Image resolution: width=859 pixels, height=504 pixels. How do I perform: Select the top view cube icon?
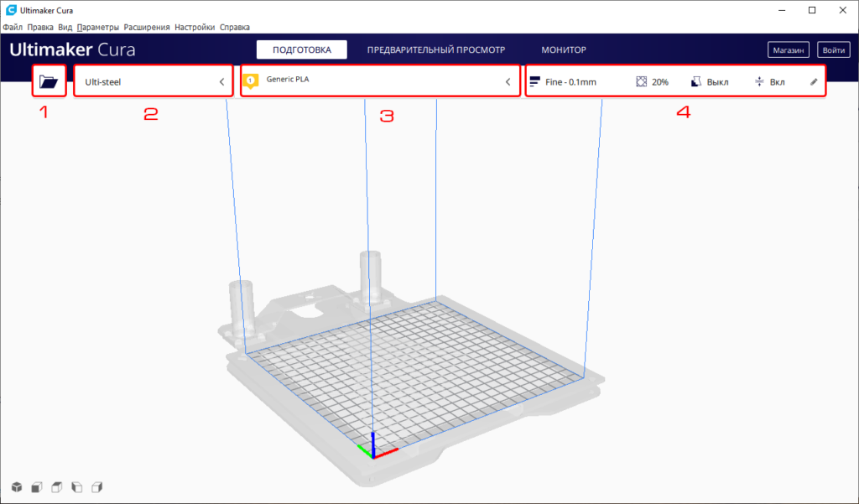coord(56,486)
